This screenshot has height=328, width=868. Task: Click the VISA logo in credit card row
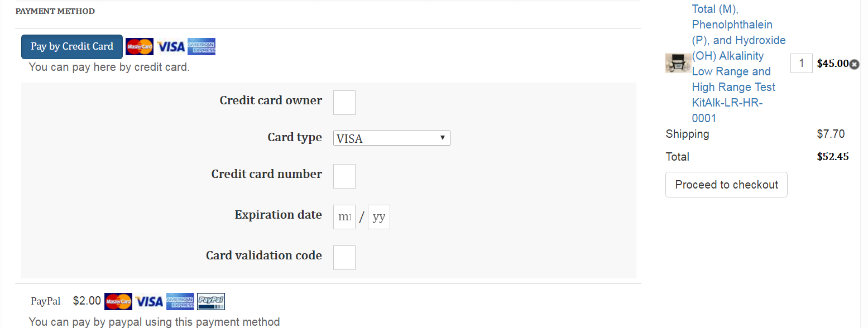(x=170, y=47)
